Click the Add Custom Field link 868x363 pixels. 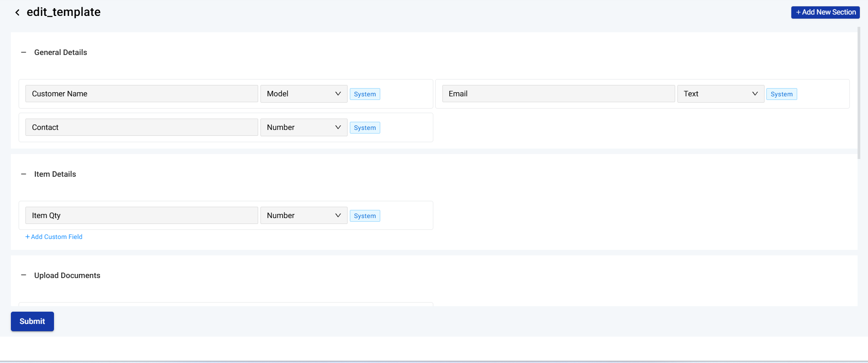[x=54, y=237]
